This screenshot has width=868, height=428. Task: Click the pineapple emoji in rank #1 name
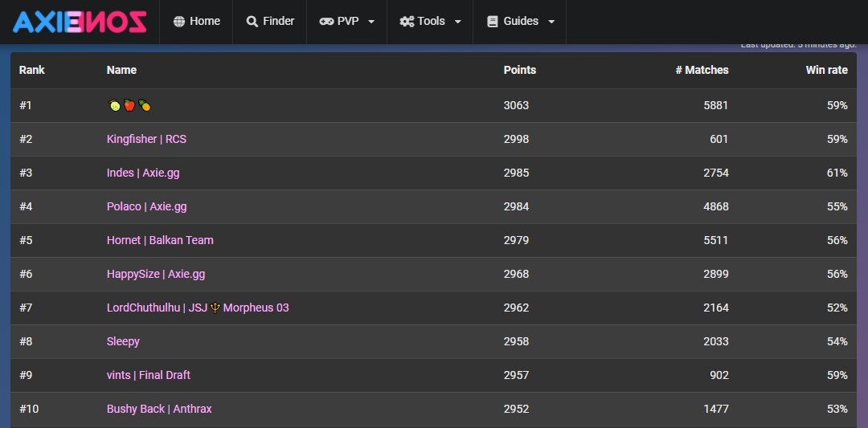point(145,105)
